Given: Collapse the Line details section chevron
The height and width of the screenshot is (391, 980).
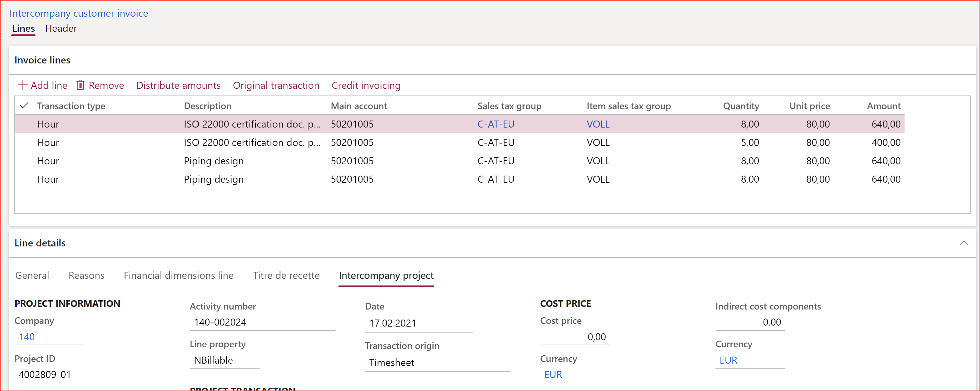Looking at the screenshot, I should tap(963, 243).
